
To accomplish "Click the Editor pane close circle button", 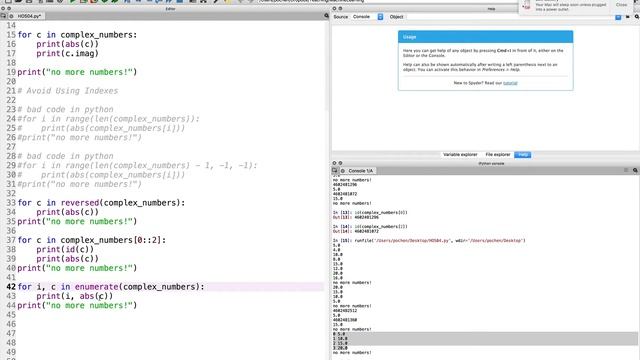I will [3, 9].
